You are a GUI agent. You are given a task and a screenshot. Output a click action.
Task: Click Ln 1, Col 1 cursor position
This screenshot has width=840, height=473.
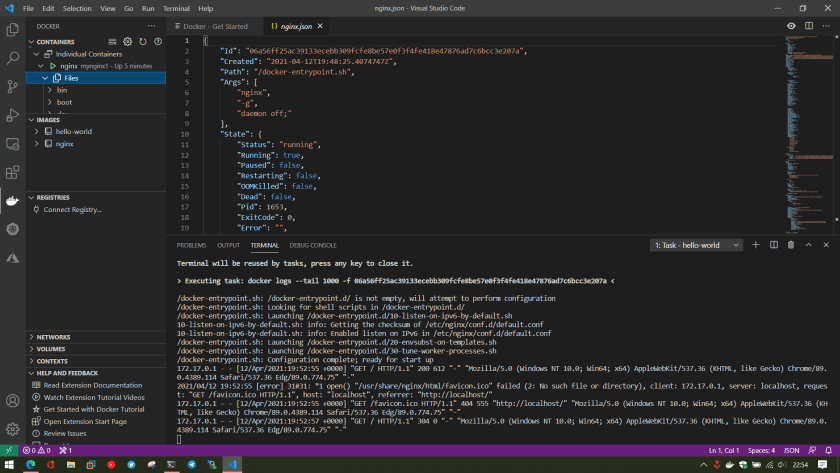tap(724, 451)
